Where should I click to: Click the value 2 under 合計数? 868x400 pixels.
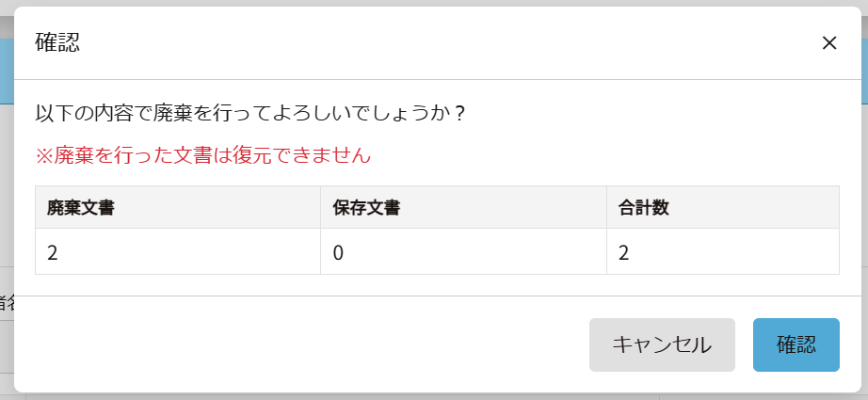tap(624, 252)
